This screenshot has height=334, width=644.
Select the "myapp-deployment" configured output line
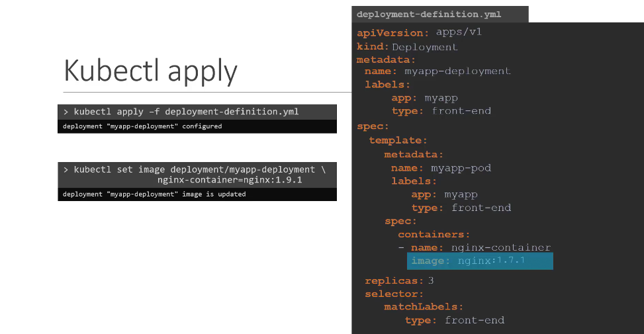click(142, 126)
